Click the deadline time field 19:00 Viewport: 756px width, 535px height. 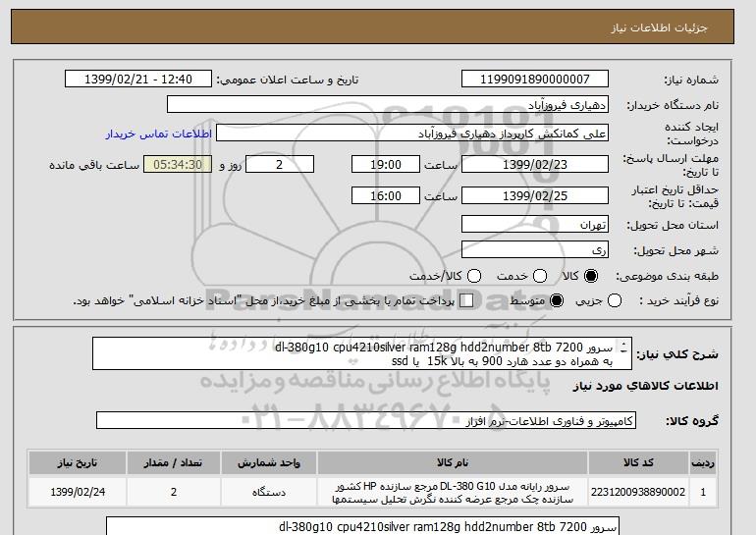pos(386,164)
